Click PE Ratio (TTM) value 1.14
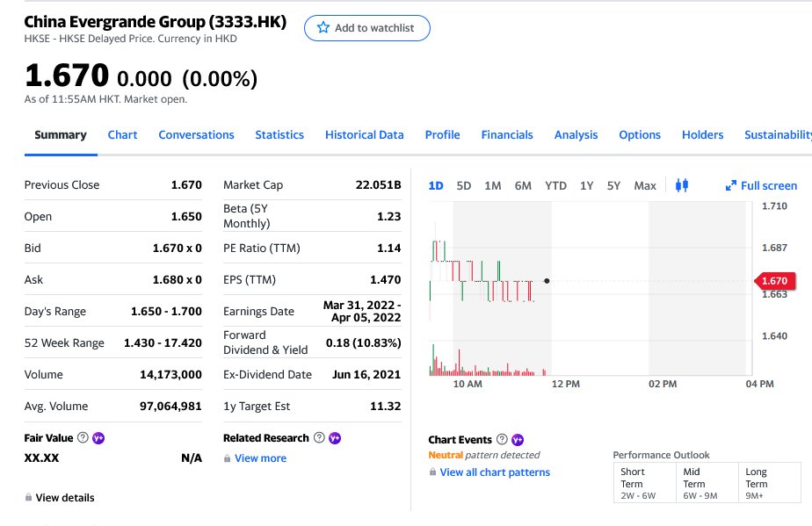Viewport: 812px width, 526px height. [389, 248]
